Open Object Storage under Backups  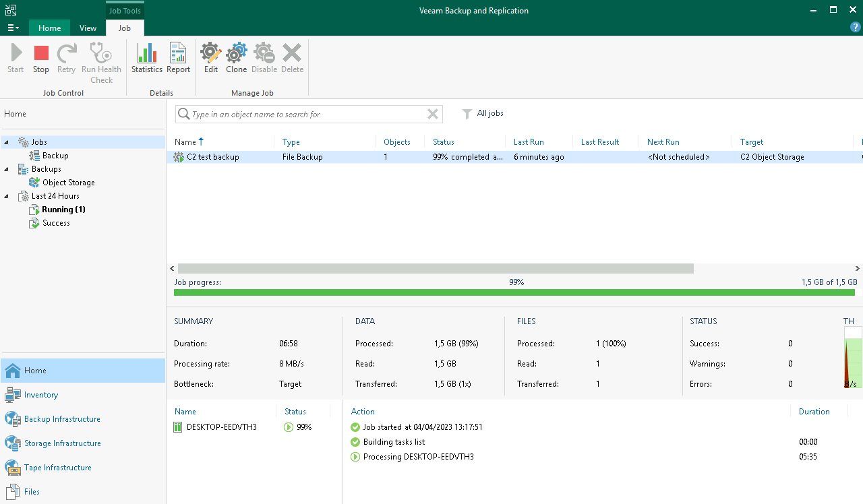68,183
